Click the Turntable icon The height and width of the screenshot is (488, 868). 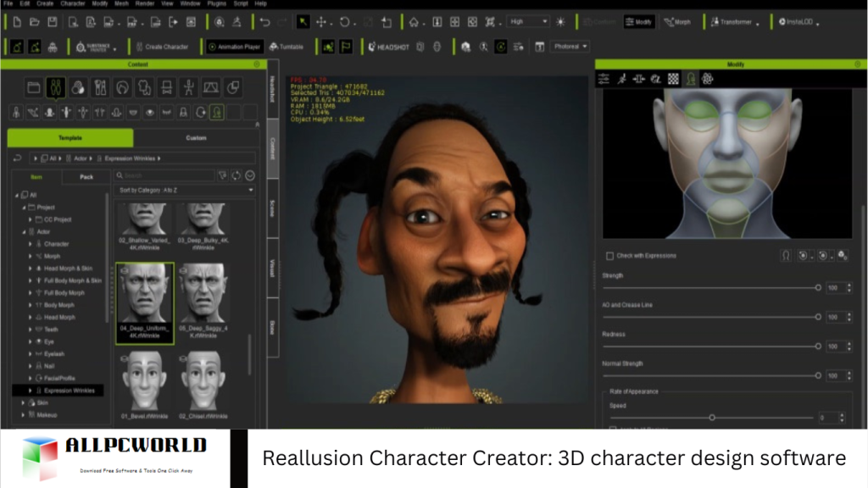tap(287, 47)
